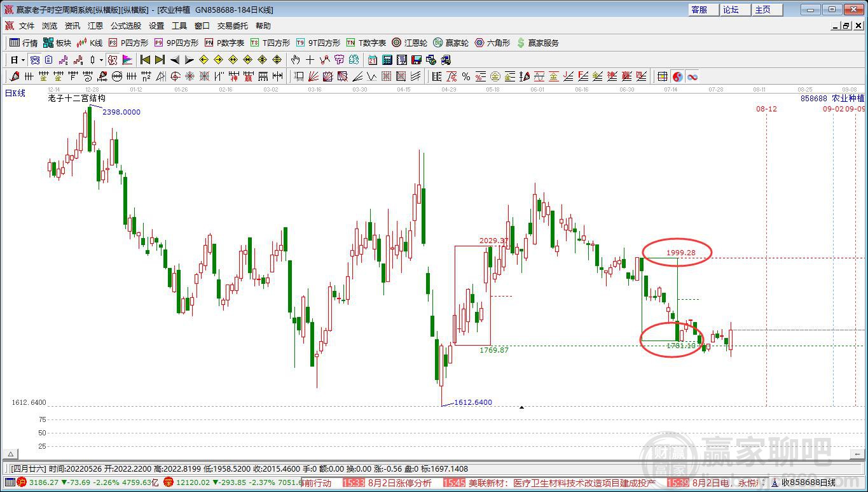Open the P四方形 tool
The width and height of the screenshot is (868, 492).
pos(128,43)
